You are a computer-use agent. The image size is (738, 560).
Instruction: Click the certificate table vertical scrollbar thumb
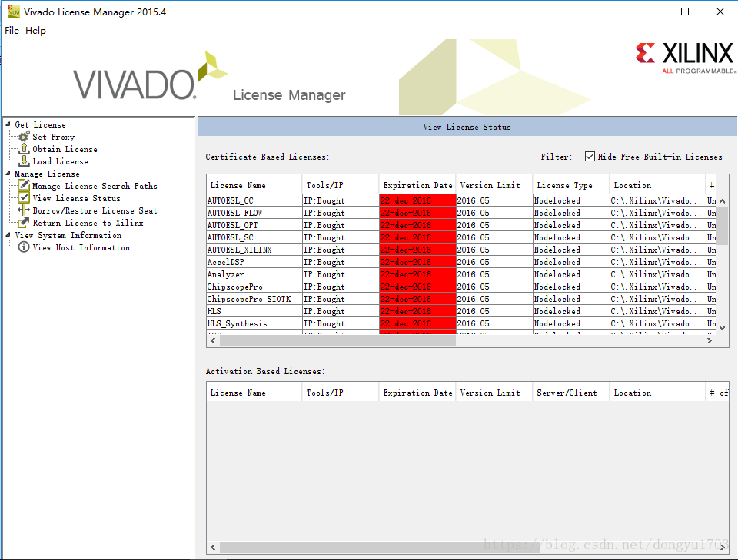point(723,226)
